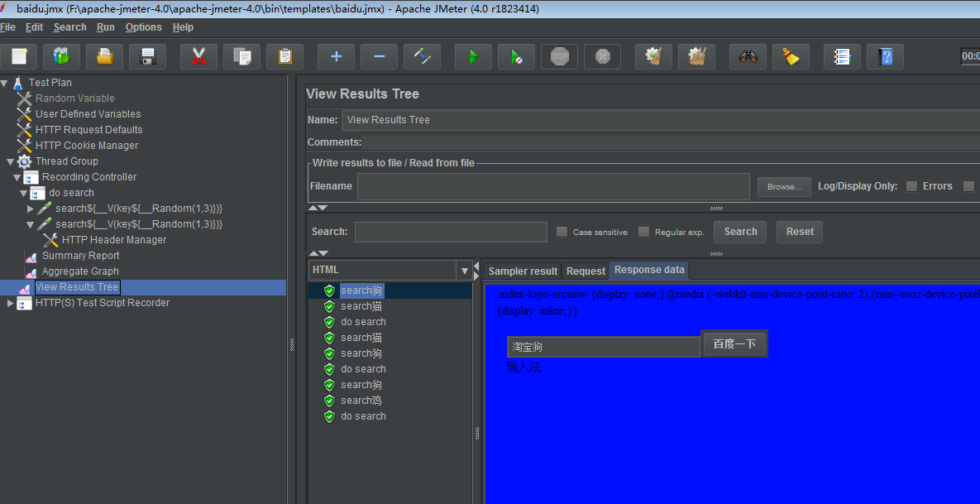Click the Save test plan icon
This screenshot has height=504, width=980.
pos(148,57)
